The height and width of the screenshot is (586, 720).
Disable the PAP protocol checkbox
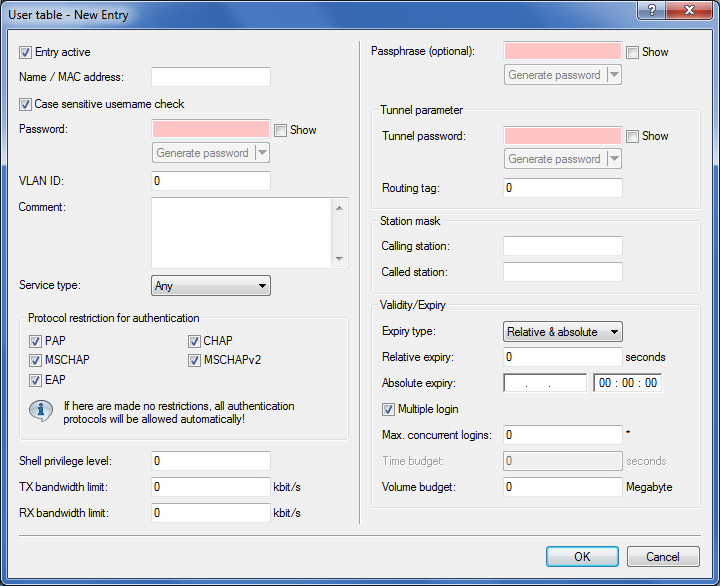36,341
